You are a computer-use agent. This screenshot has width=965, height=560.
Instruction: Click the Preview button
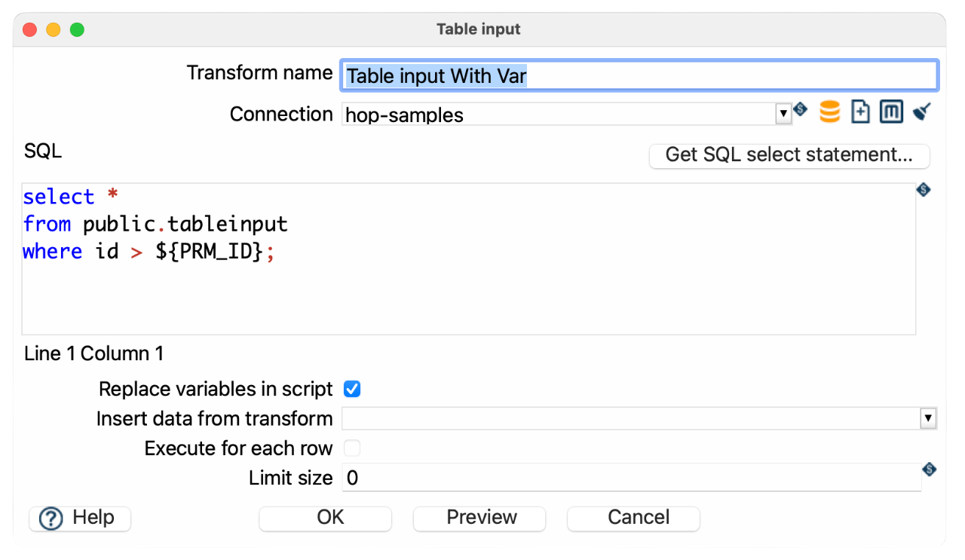pos(479,519)
